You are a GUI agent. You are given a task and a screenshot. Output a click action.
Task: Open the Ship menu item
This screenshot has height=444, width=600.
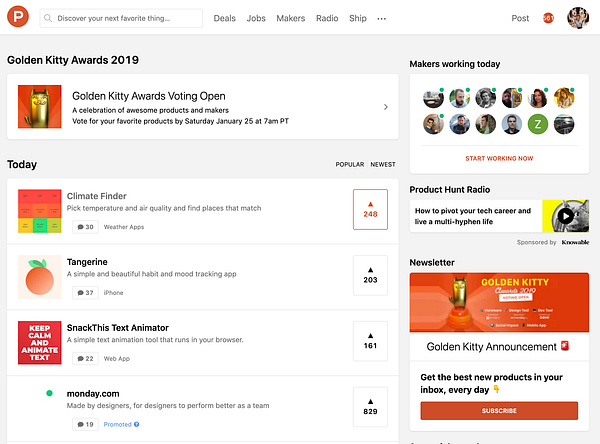click(358, 18)
